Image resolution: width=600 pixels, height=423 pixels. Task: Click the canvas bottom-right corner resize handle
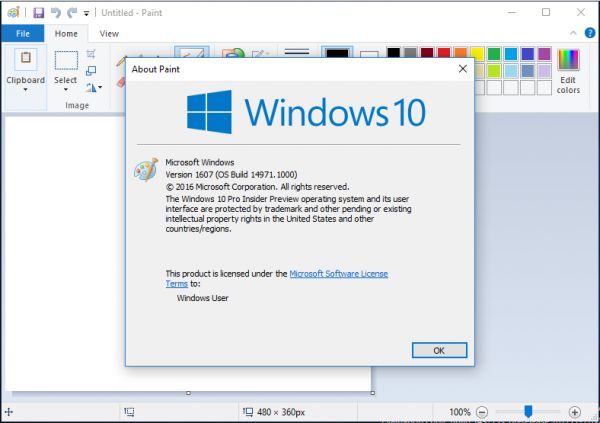373,393
